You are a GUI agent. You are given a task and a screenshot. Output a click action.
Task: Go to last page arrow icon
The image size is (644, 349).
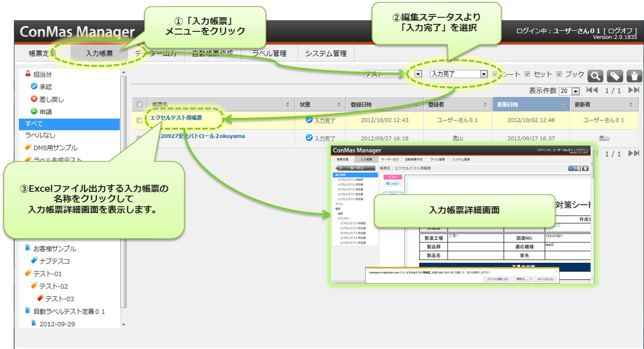[x=634, y=90]
